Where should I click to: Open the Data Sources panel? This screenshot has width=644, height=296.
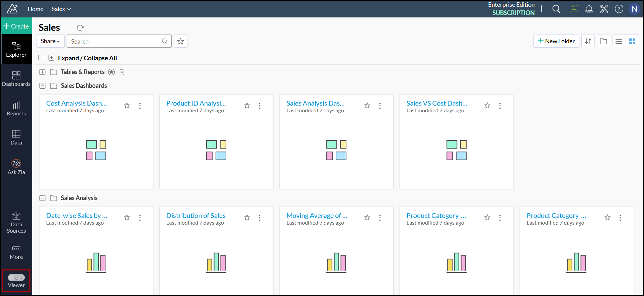tap(16, 223)
